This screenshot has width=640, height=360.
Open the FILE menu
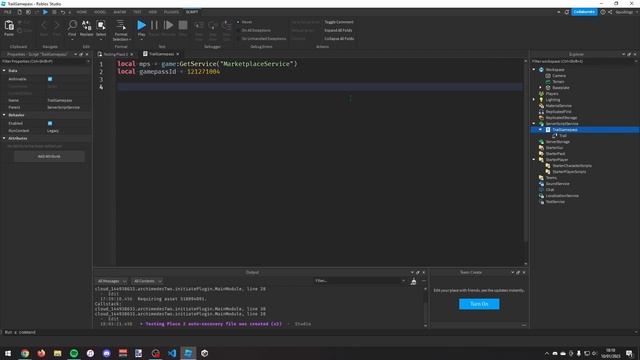7,12
